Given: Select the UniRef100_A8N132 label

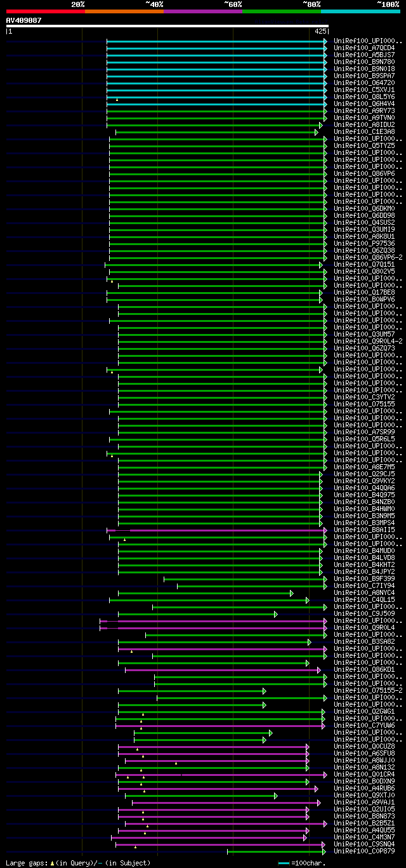Looking at the screenshot, I should (x=364, y=767).
